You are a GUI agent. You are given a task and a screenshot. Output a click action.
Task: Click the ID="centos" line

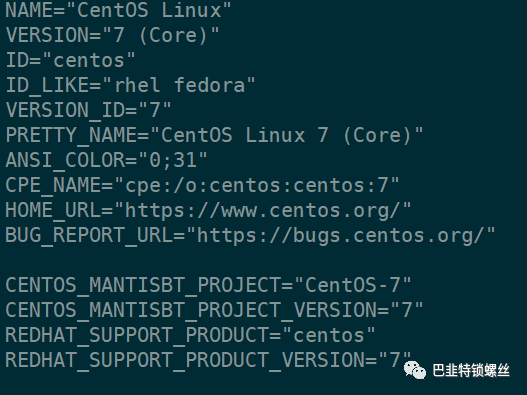[70, 60]
